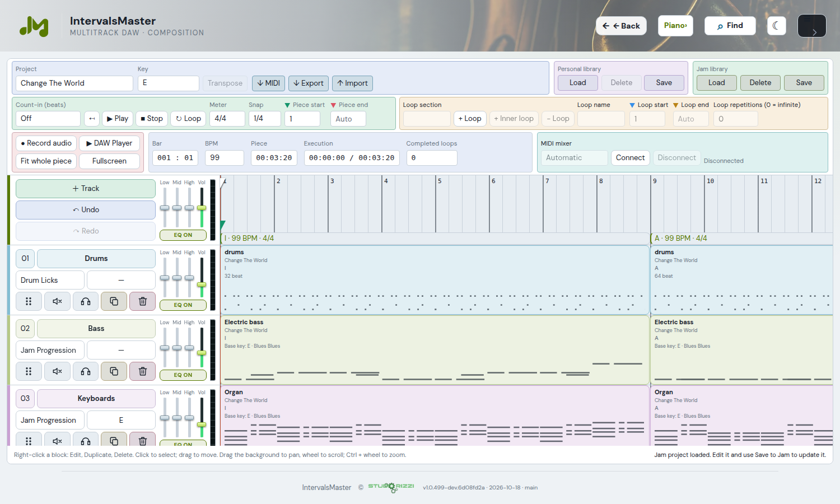The height and width of the screenshot is (504, 840).
Task: Go Back using header button
Action: (x=621, y=26)
